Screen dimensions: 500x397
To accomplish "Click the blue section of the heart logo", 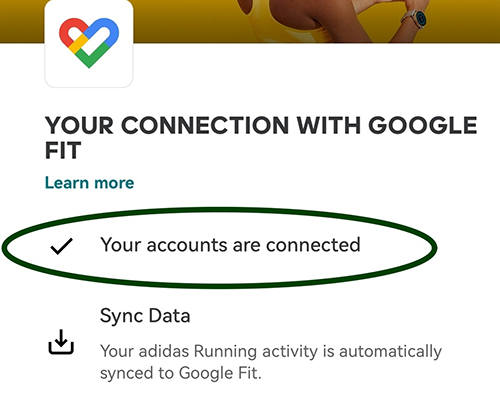I will tap(106, 30).
